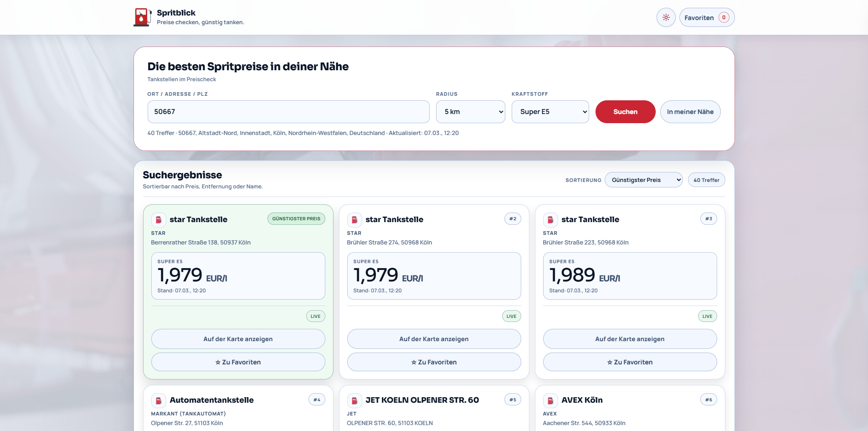
Task: Add Berrenrather Straße station to favorites
Action: pyautogui.click(x=238, y=362)
